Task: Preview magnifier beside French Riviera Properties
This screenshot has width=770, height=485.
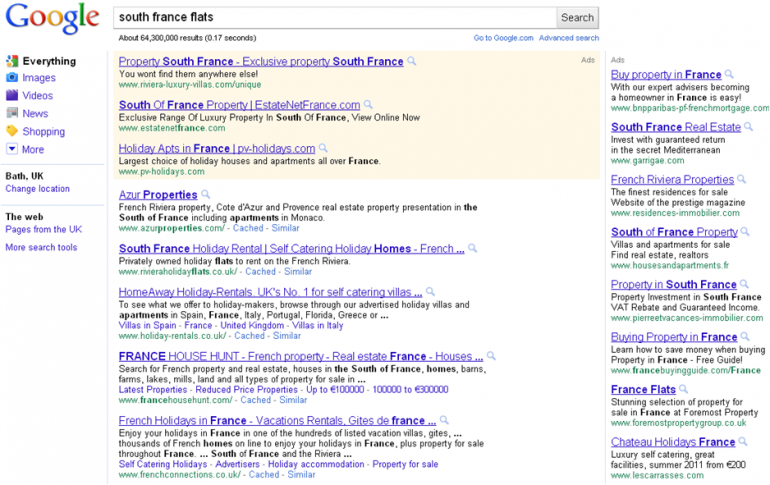Action: point(742,179)
